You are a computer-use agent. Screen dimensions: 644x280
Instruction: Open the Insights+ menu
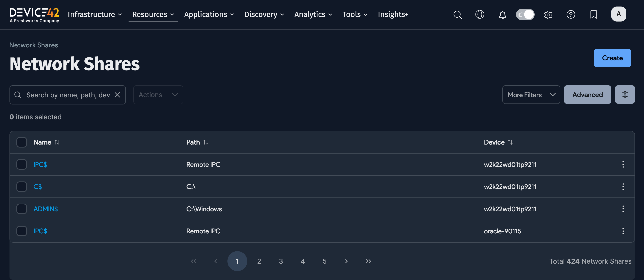pyautogui.click(x=393, y=14)
